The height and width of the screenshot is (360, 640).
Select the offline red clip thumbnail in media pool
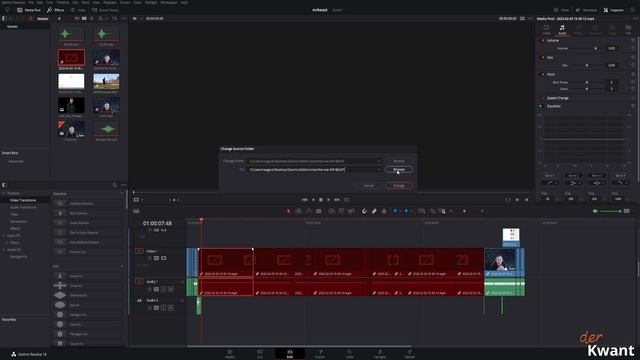tap(71, 58)
